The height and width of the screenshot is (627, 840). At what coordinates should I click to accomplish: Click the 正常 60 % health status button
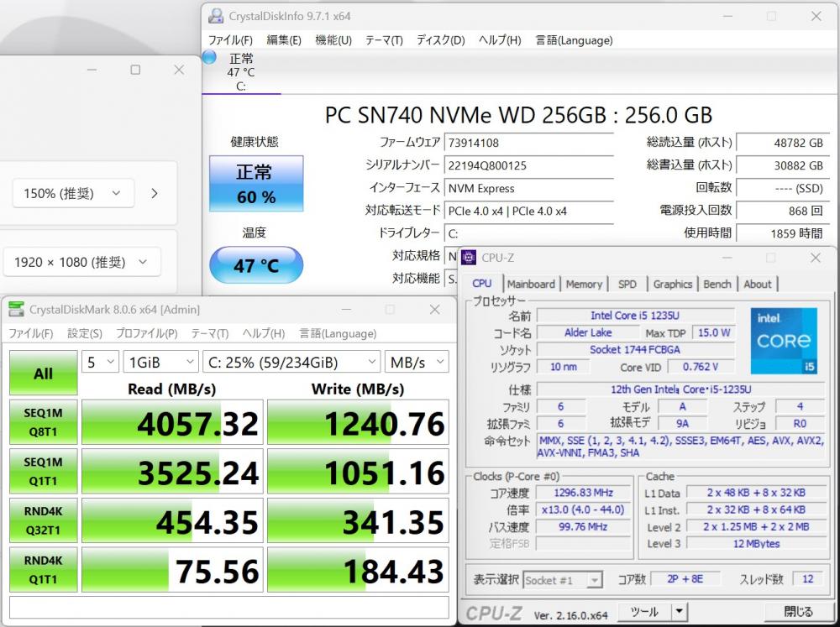[x=256, y=184]
